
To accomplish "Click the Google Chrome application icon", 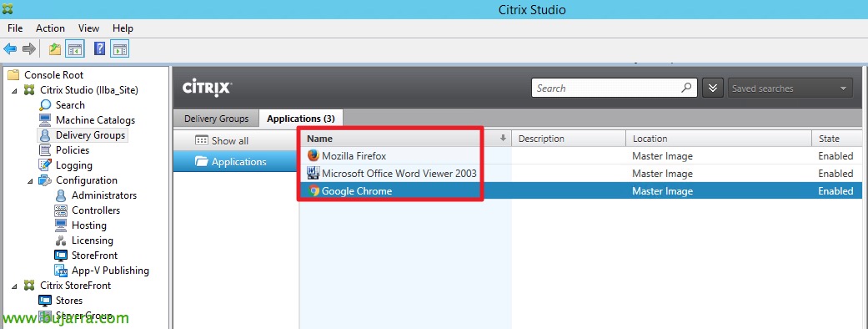I will (314, 191).
